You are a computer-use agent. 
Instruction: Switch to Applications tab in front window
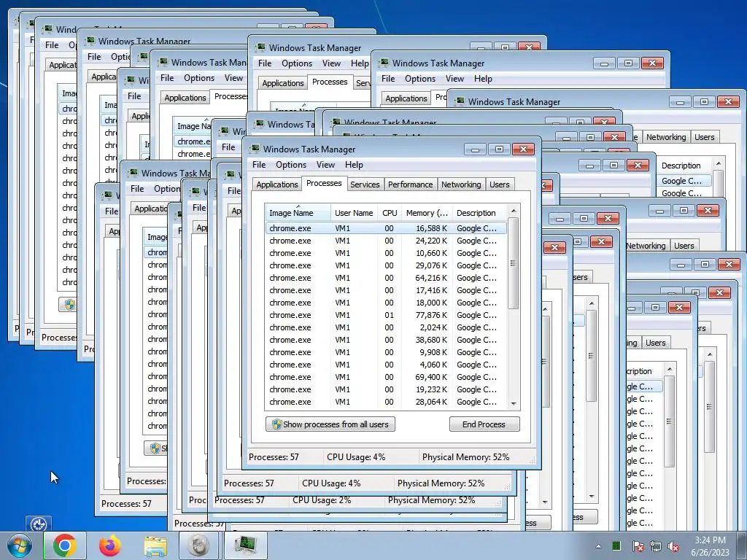pos(276,184)
